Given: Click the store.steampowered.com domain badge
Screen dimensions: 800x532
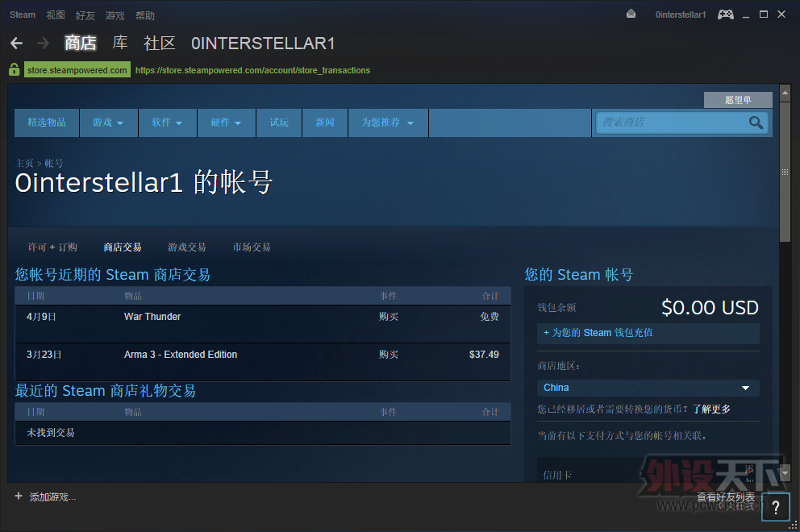Looking at the screenshot, I should tap(77, 70).
